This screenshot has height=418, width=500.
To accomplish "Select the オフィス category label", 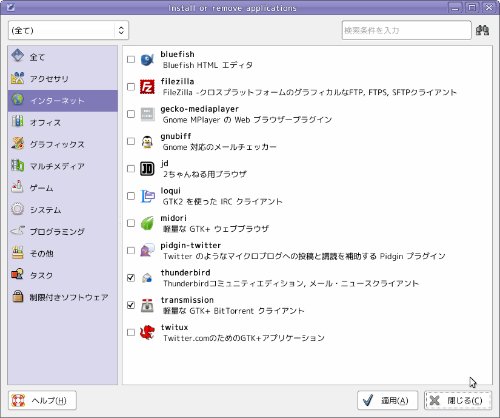I will click(45, 123).
